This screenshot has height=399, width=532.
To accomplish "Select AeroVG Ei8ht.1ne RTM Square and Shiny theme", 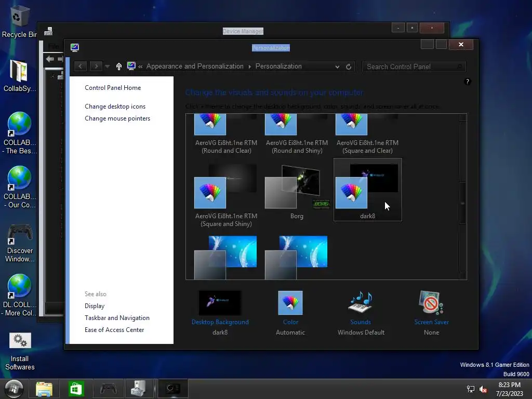I will coord(226,195).
